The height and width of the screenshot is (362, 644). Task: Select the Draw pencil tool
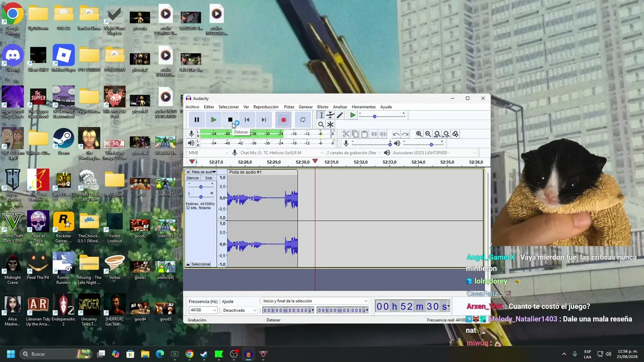click(340, 116)
